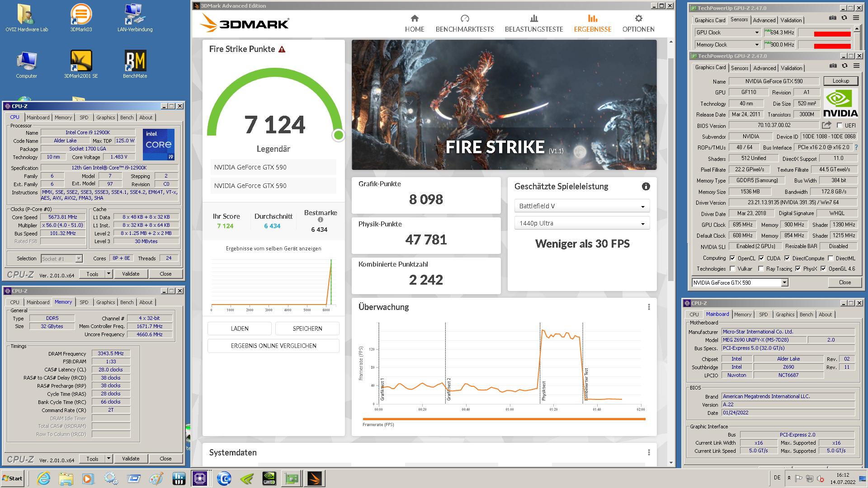Screen dimensions: 868x488
Task: Click the Fire Strike preview image
Action: [x=504, y=105]
